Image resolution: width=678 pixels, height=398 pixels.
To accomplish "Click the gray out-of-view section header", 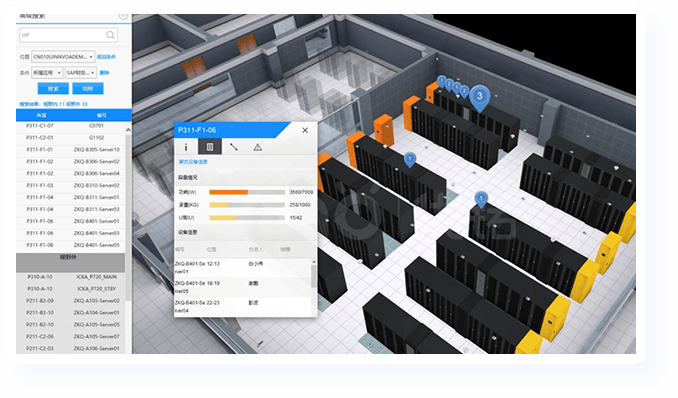I will tap(71, 262).
